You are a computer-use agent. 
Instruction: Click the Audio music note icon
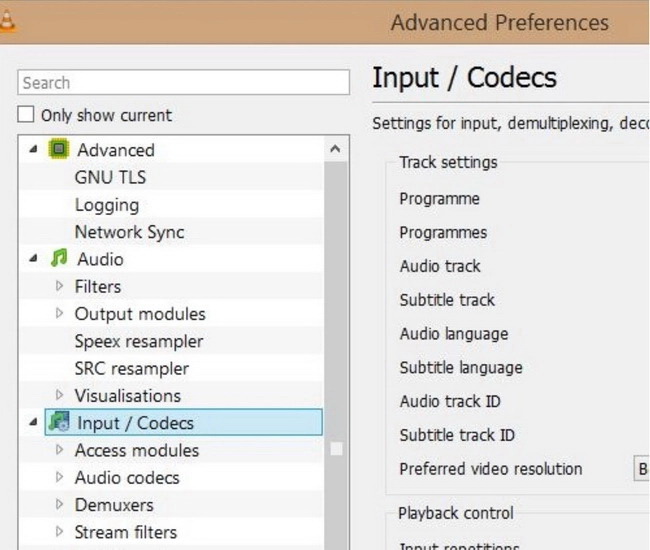click(59, 259)
